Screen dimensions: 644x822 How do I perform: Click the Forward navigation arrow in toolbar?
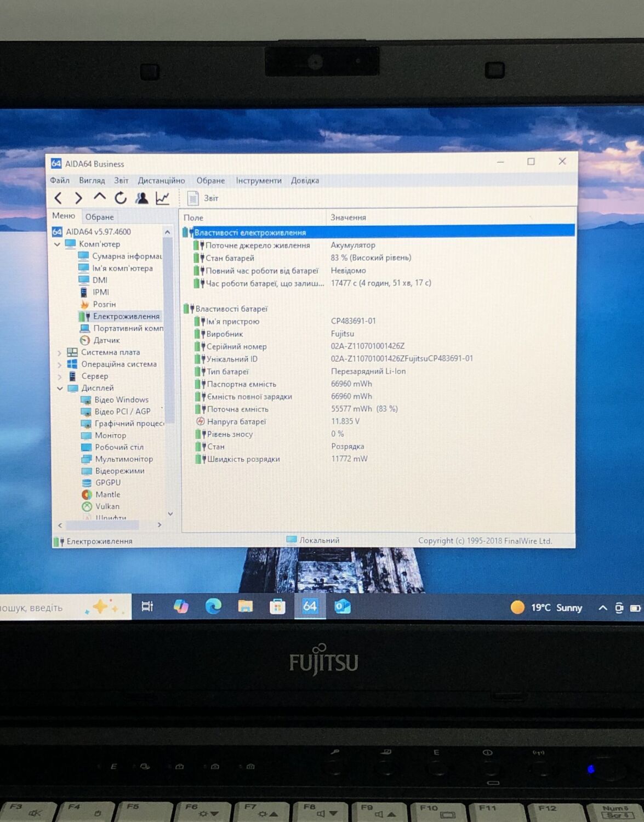[x=78, y=198]
